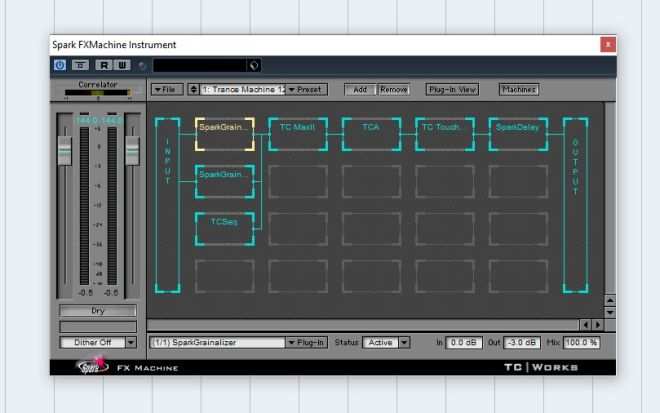Click the empty slot below TCSeq

pos(225,277)
